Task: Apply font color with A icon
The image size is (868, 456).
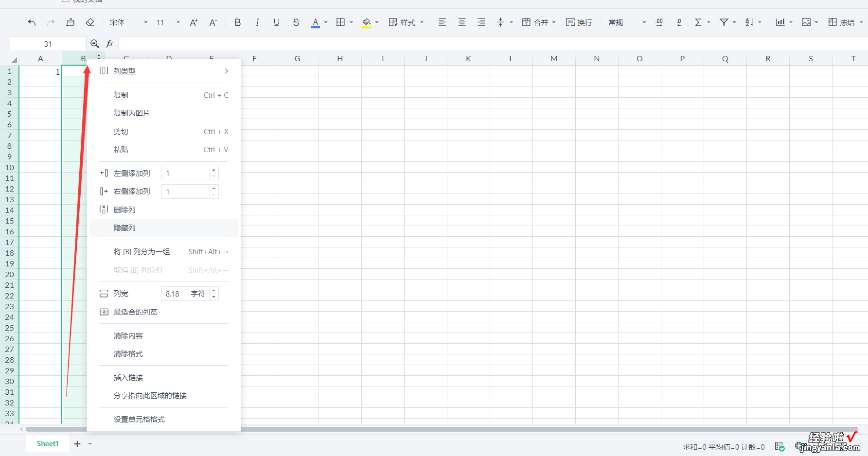Action: (x=316, y=22)
